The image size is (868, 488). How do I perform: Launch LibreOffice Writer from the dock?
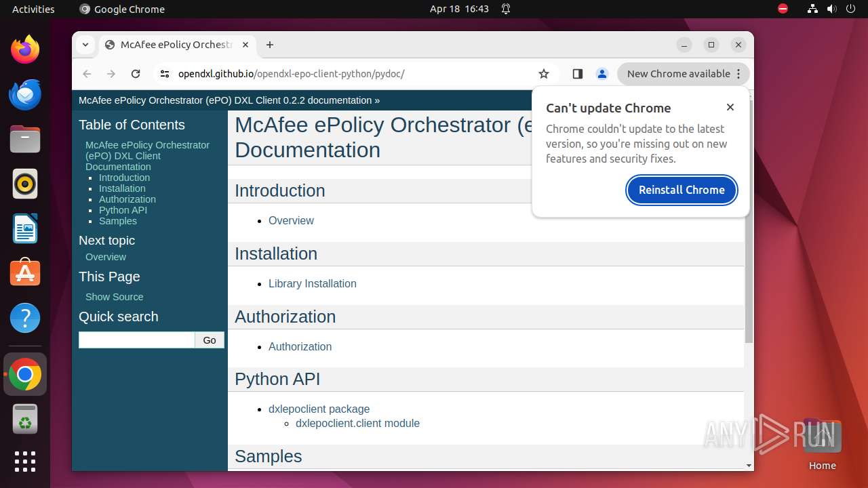[x=25, y=228]
